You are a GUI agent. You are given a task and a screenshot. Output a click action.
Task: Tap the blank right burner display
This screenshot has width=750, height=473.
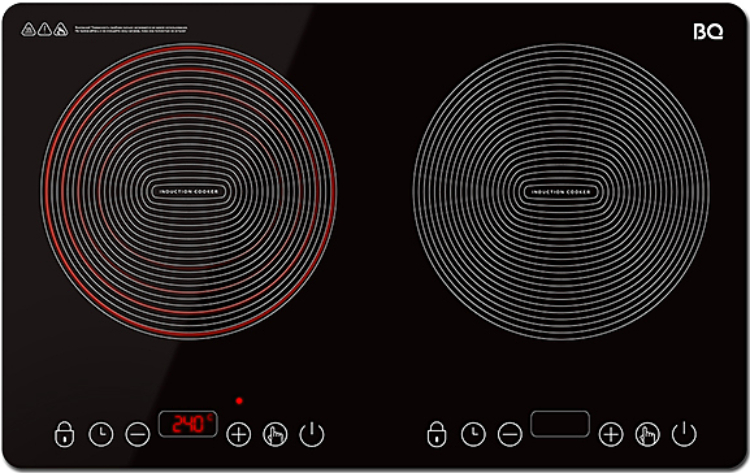point(560,424)
